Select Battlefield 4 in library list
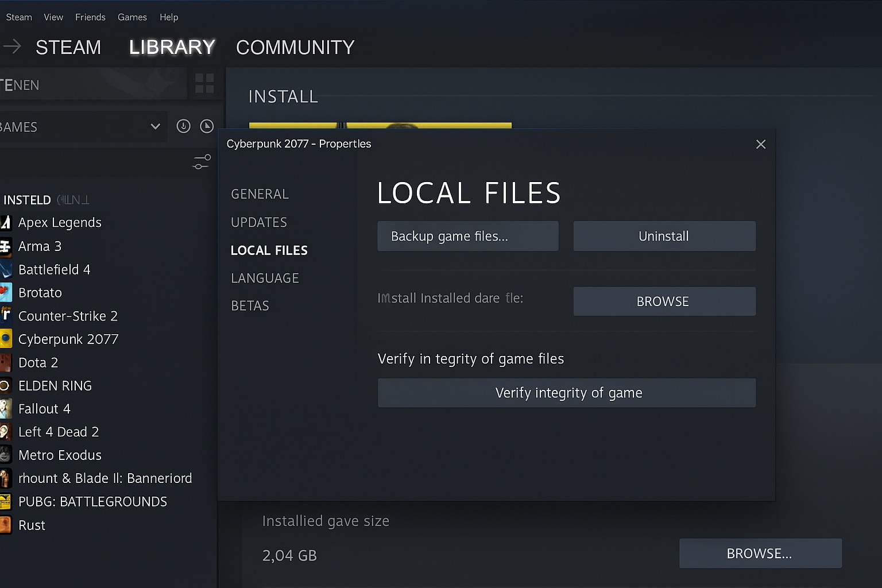The height and width of the screenshot is (588, 882). coord(55,270)
